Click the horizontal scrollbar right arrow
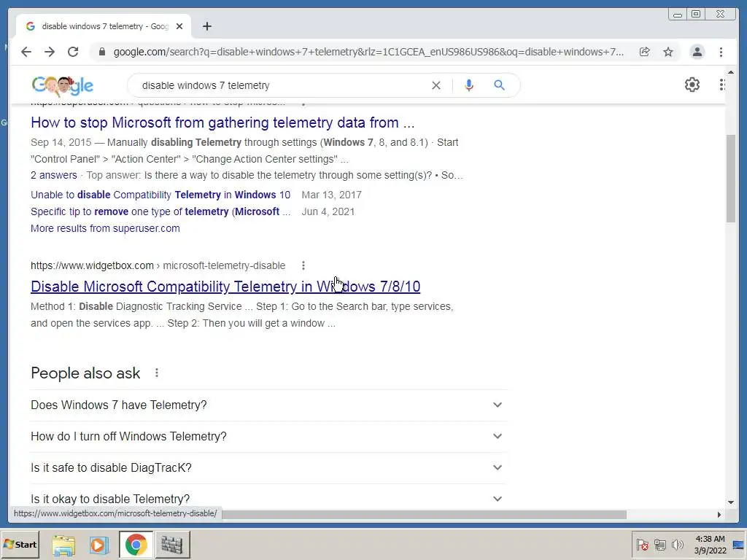747x560 pixels. [x=719, y=515]
